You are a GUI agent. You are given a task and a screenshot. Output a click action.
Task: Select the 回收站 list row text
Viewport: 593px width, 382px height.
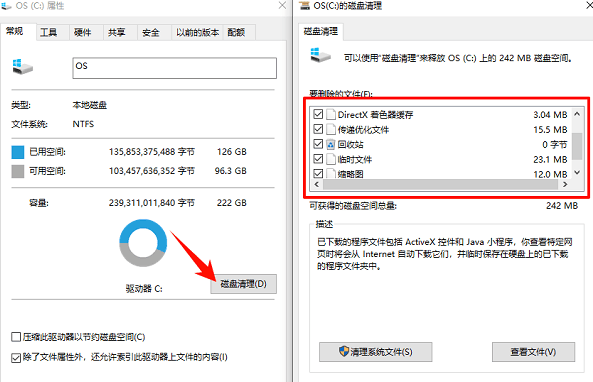click(x=351, y=144)
